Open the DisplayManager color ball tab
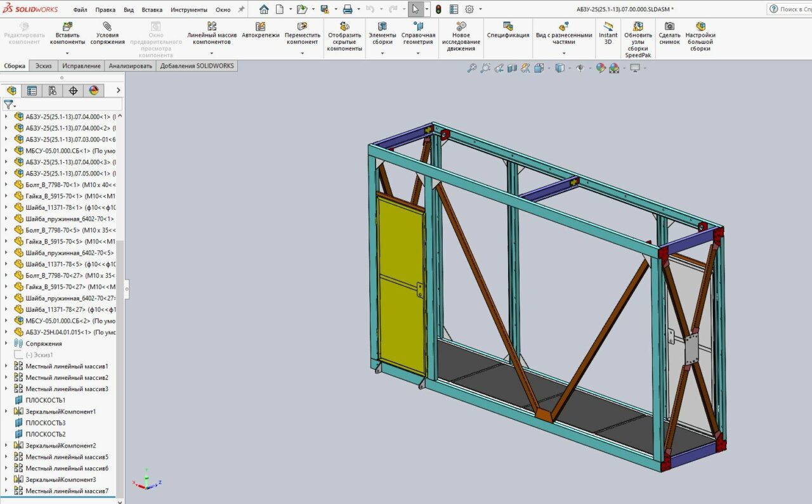 coord(94,91)
